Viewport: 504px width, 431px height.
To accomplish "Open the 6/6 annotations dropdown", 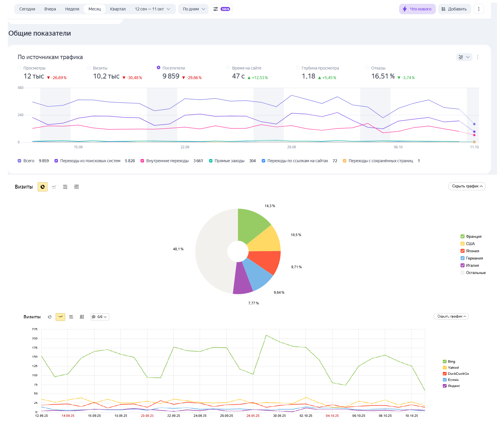I will click(100, 317).
